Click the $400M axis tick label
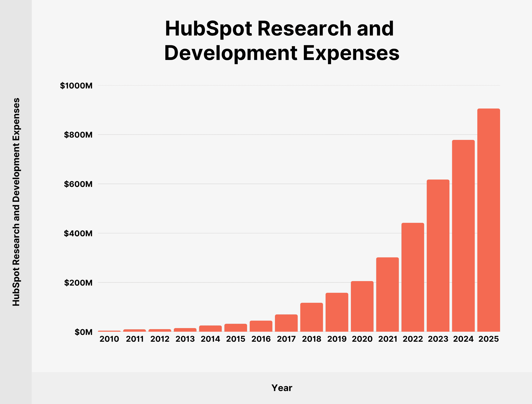The height and width of the screenshot is (404, 532). pyautogui.click(x=78, y=233)
